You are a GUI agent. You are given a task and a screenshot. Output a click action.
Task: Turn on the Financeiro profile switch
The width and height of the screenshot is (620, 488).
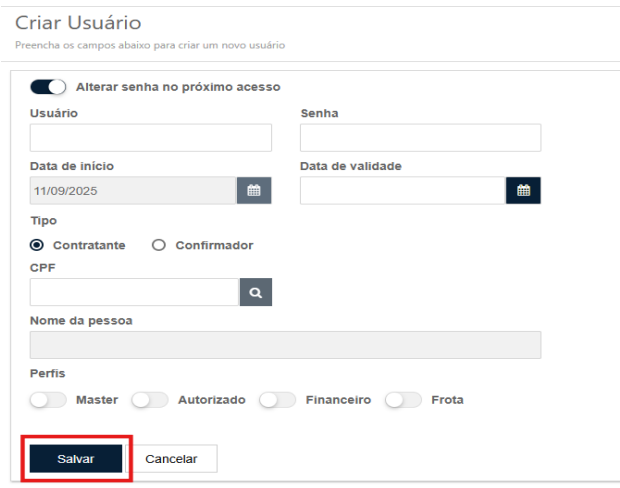[x=277, y=400]
